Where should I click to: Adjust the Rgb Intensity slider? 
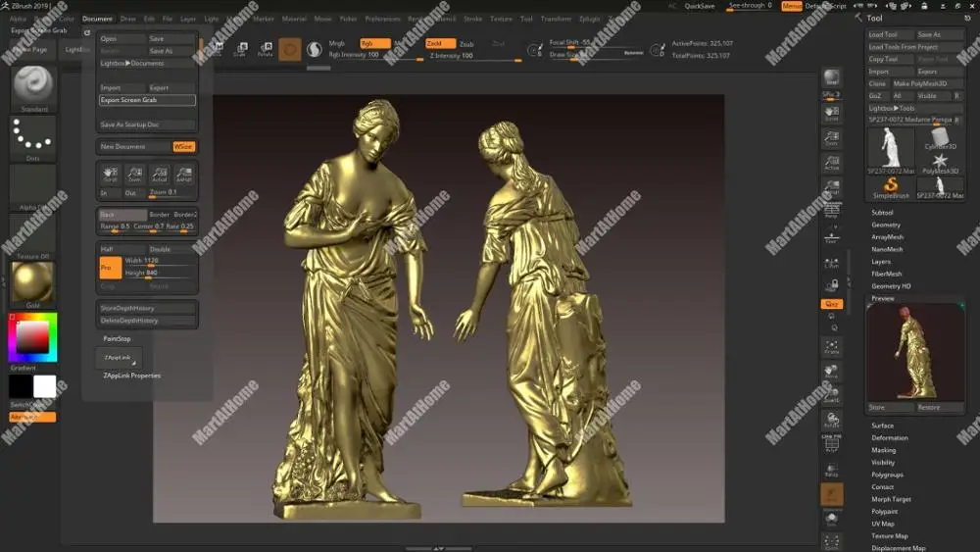[x=375, y=56]
